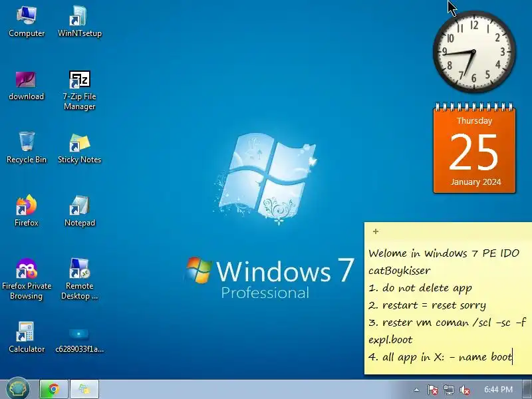Open Chrome from the taskbar
532x399 pixels.
coord(54,389)
